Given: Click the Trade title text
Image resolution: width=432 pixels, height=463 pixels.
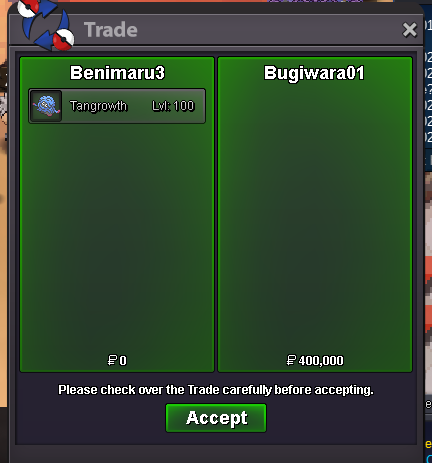Looking at the screenshot, I should pyautogui.click(x=111, y=30).
